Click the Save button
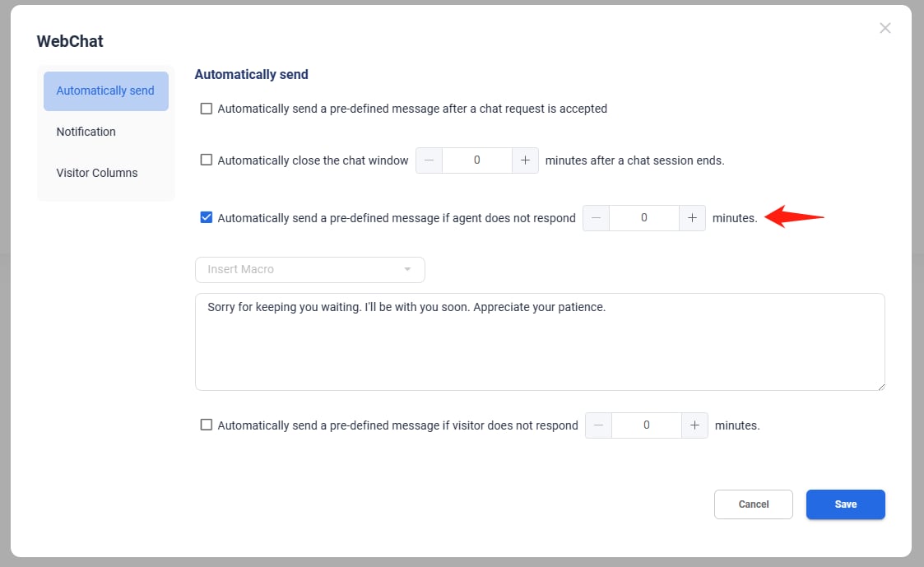 coord(845,504)
